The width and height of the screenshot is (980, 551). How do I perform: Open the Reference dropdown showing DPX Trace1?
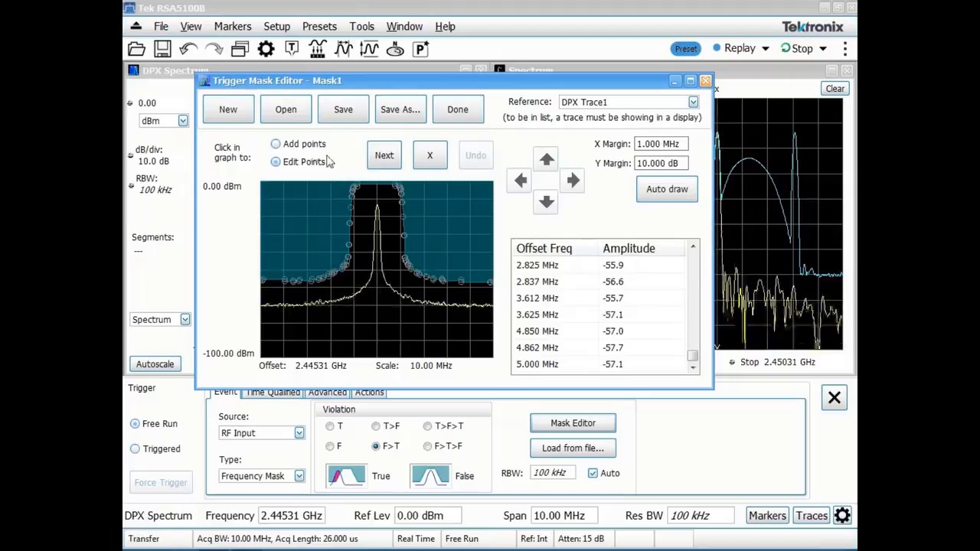pos(692,102)
